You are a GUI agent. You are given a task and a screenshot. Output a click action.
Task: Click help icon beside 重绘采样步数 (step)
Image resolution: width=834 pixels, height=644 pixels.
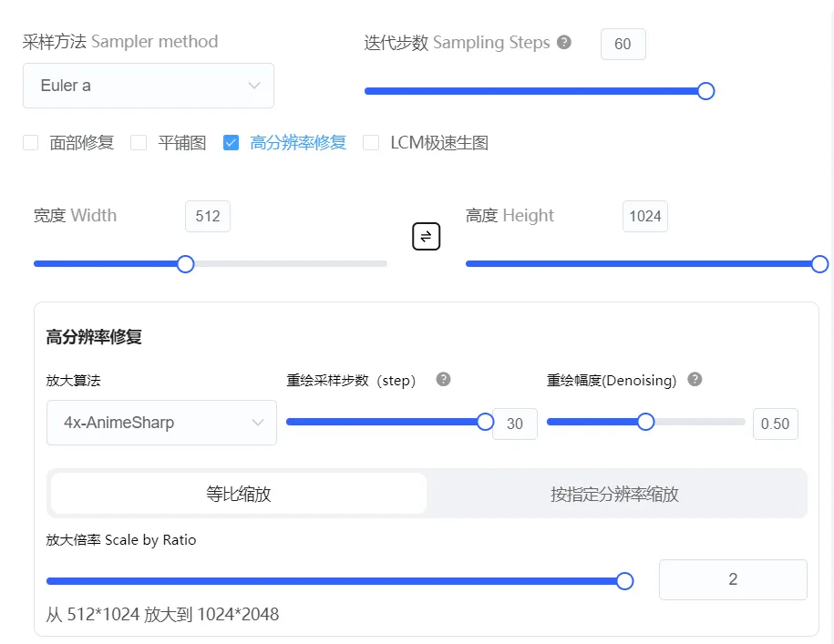click(x=444, y=380)
